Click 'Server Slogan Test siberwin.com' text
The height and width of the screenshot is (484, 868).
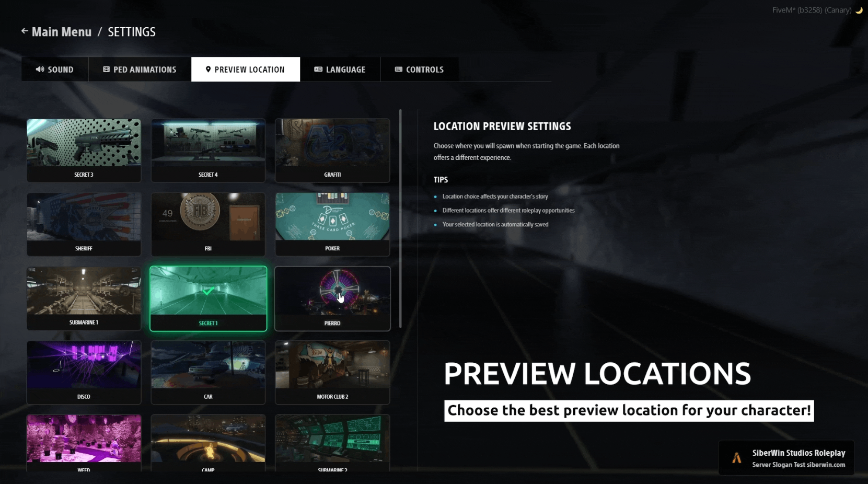tap(798, 465)
